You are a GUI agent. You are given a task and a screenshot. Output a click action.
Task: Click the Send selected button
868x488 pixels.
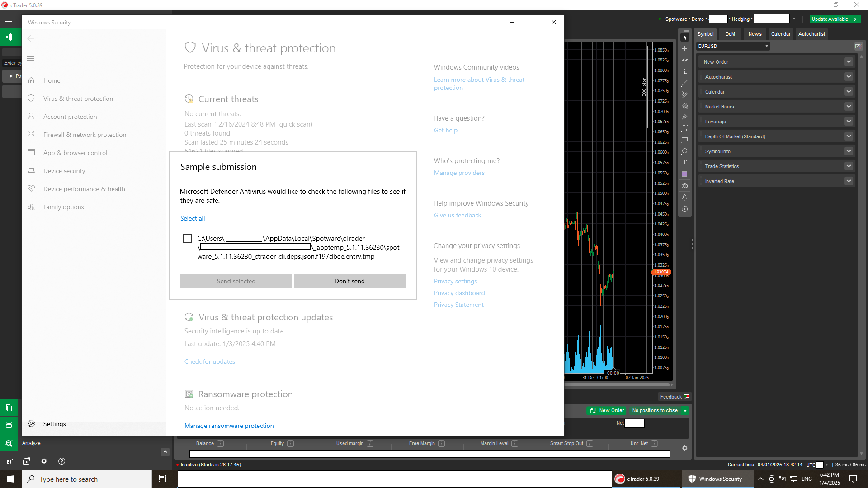pyautogui.click(x=236, y=281)
